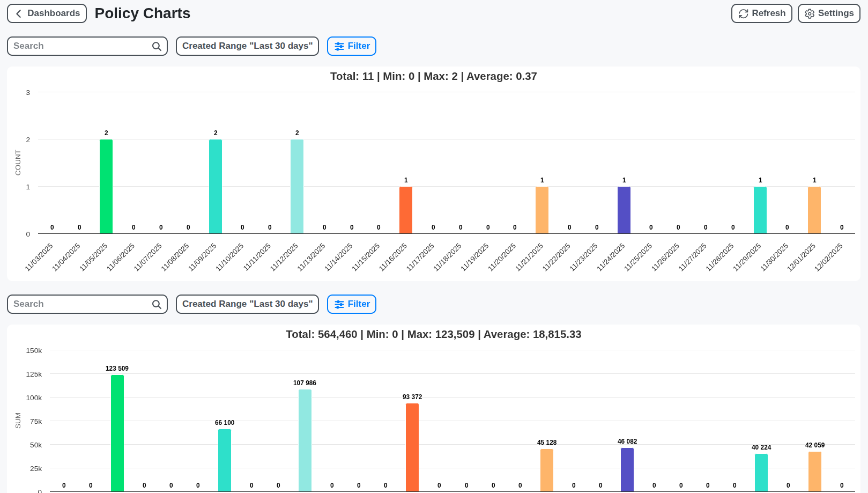Viewport: 868px width, 493px height.
Task: Click the back chevron in the Dashboards button
Action: coord(19,13)
